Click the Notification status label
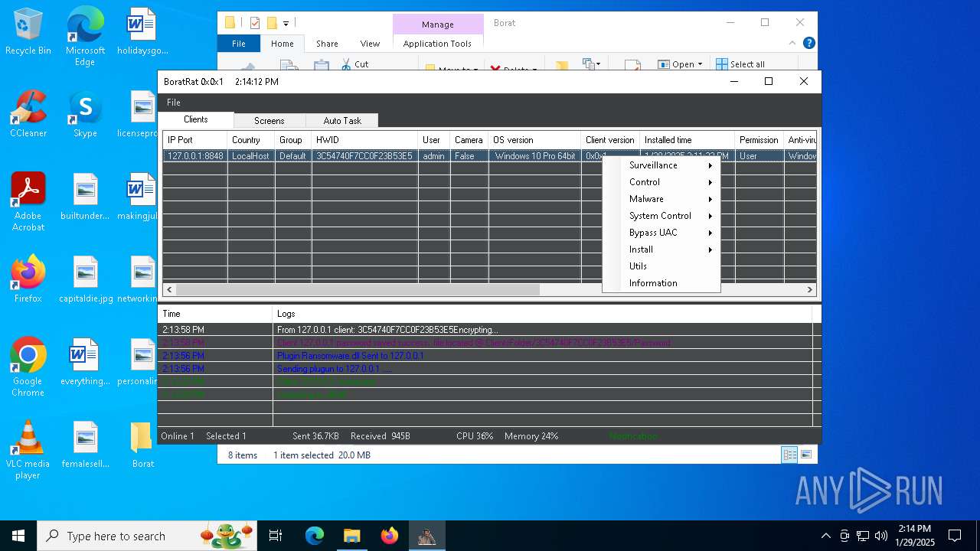The image size is (980, 551). coord(633,436)
